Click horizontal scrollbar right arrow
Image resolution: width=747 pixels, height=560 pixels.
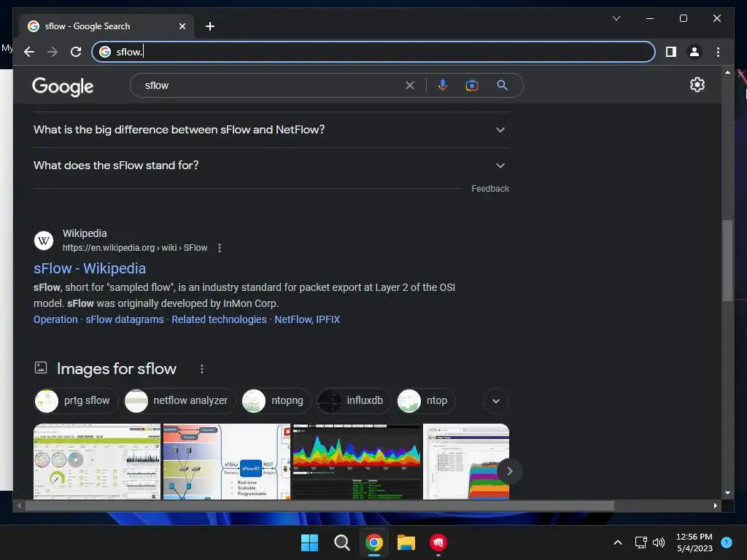tap(715, 506)
